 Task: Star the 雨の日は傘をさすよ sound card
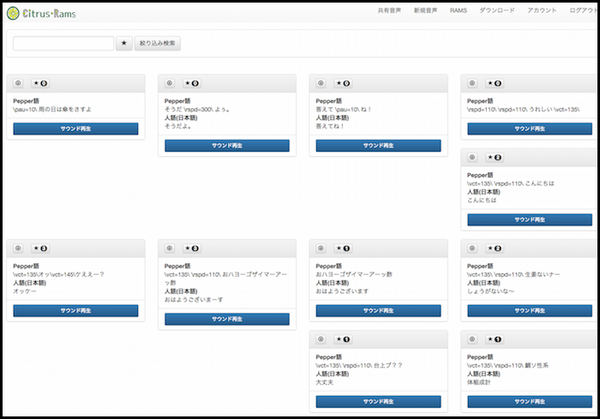coord(41,84)
